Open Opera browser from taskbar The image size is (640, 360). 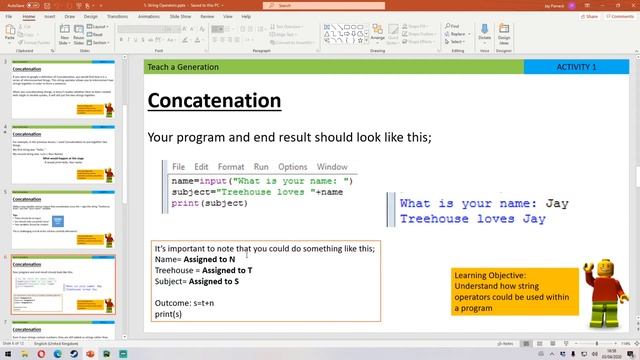tap(41, 354)
